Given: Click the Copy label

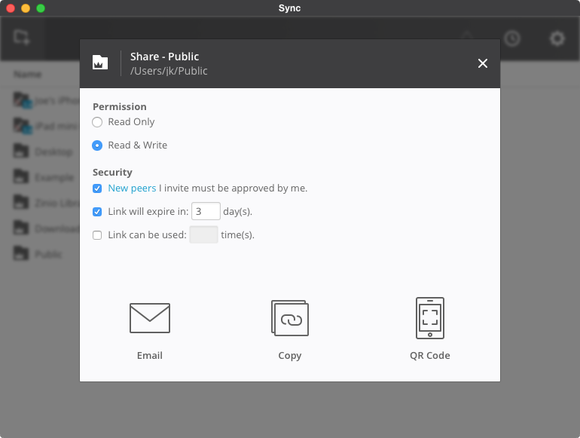Looking at the screenshot, I should [x=290, y=356].
